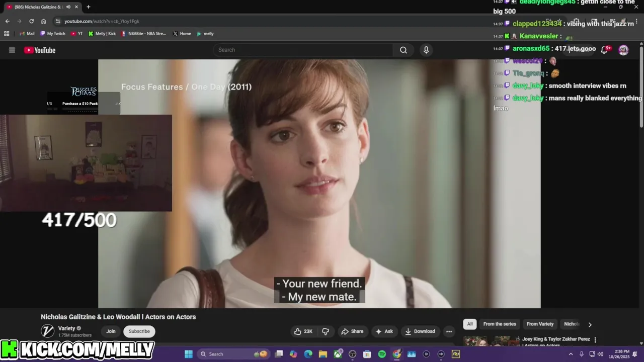
Task: Select the 'From the series' chip
Action: (500, 324)
